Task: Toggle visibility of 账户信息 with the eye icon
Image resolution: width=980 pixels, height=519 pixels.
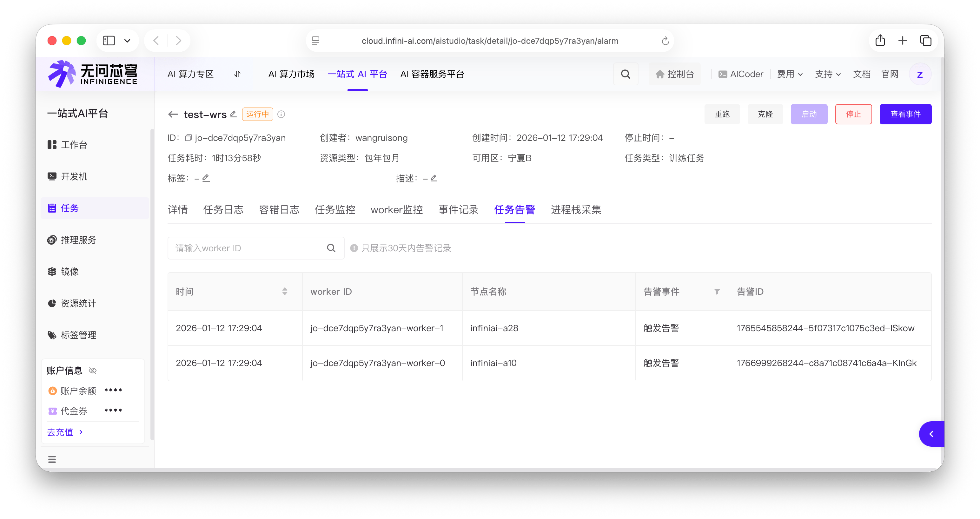Action: point(92,370)
